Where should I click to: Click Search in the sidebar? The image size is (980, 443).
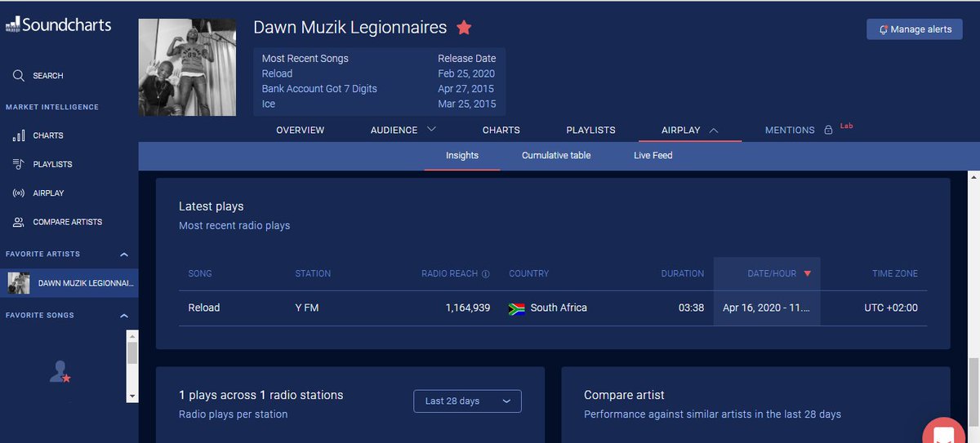(x=48, y=76)
